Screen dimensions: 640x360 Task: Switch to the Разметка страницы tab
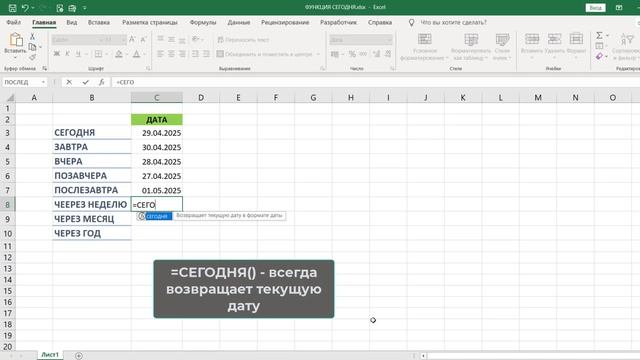(x=150, y=22)
